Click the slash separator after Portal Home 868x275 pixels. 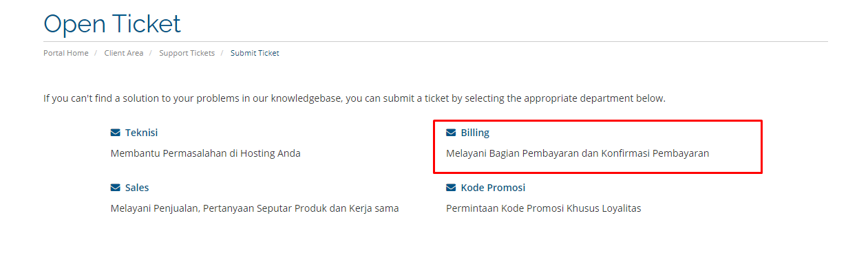click(96, 53)
